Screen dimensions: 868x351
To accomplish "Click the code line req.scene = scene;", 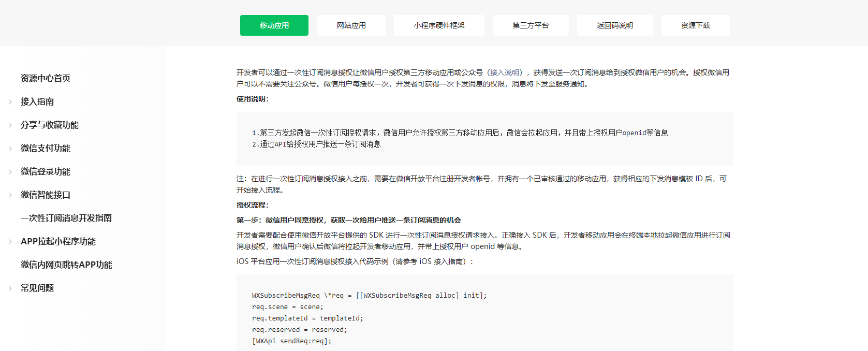I will click(x=288, y=307).
